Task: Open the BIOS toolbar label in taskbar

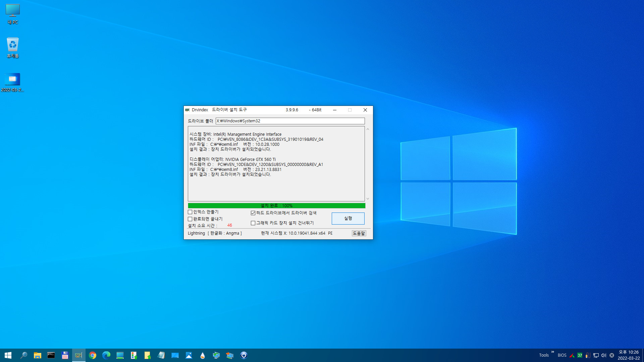Action: [x=562, y=355]
